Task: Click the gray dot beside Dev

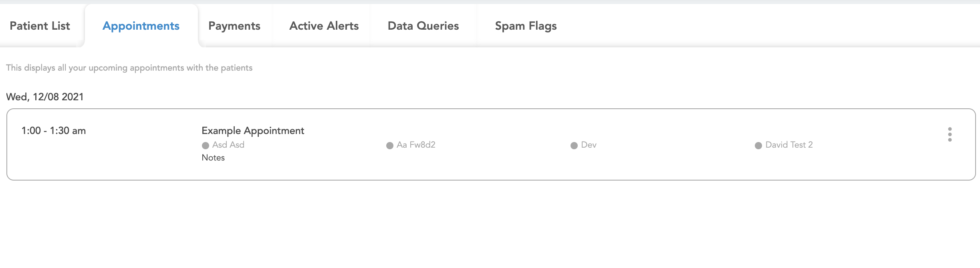Action: (574, 146)
